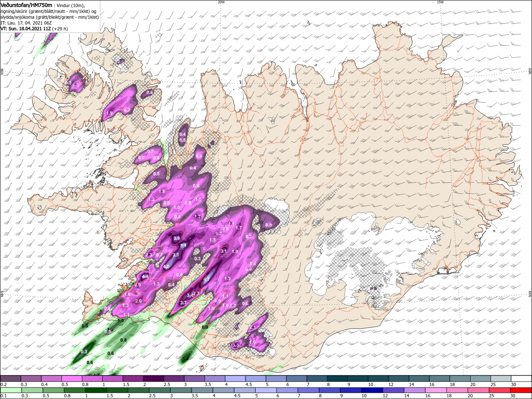Click the 3.8 precipitation value label
Viewport: 532px width, 399px height.
click(x=176, y=255)
